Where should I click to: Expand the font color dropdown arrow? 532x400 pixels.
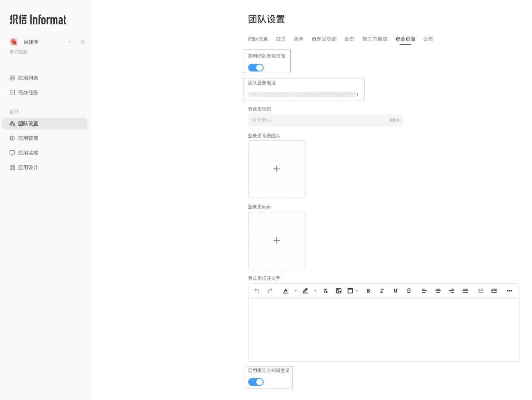(296, 291)
